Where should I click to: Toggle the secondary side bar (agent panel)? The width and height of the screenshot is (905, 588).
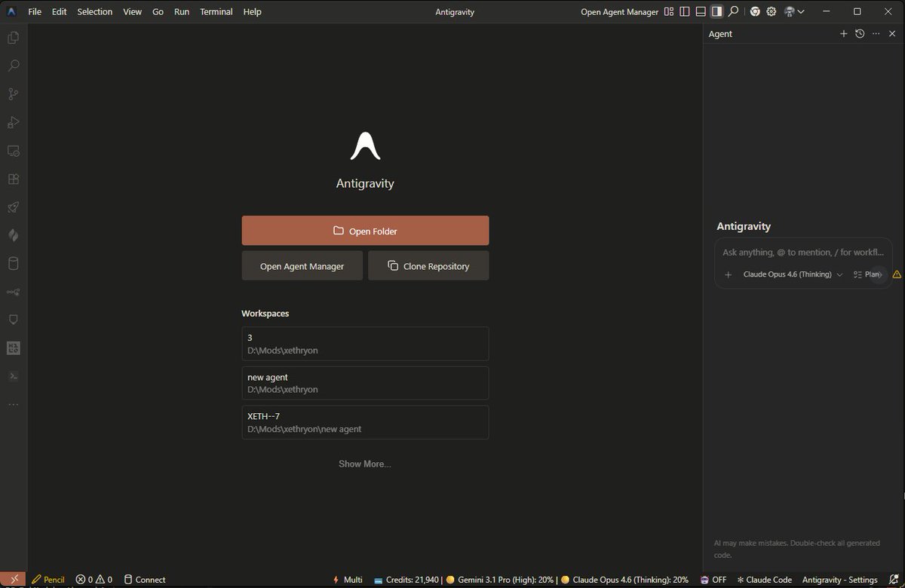pos(716,11)
